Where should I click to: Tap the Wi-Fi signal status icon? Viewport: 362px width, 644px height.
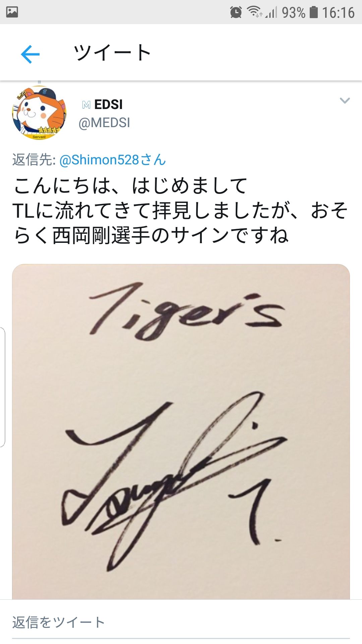click(x=254, y=12)
